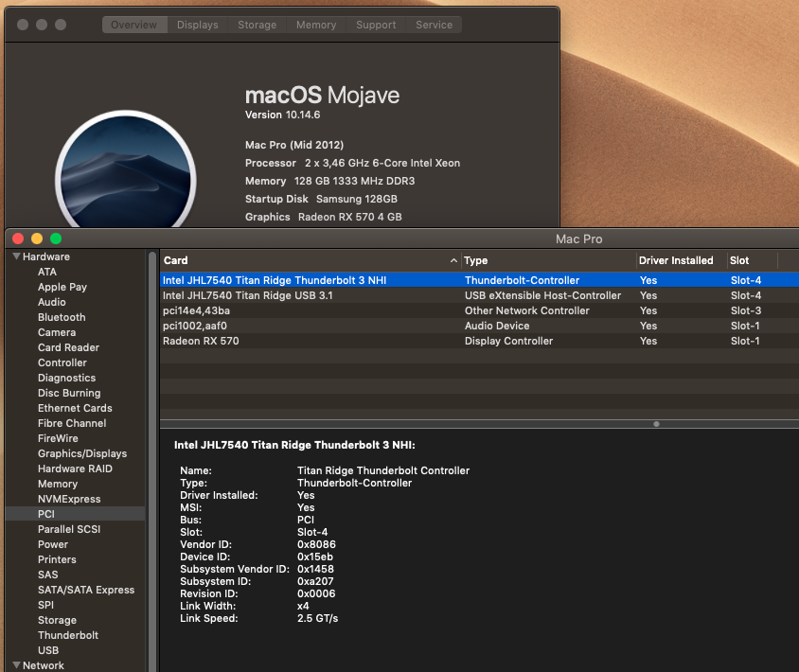Select Disc Burning in the sidebar

coord(69,393)
